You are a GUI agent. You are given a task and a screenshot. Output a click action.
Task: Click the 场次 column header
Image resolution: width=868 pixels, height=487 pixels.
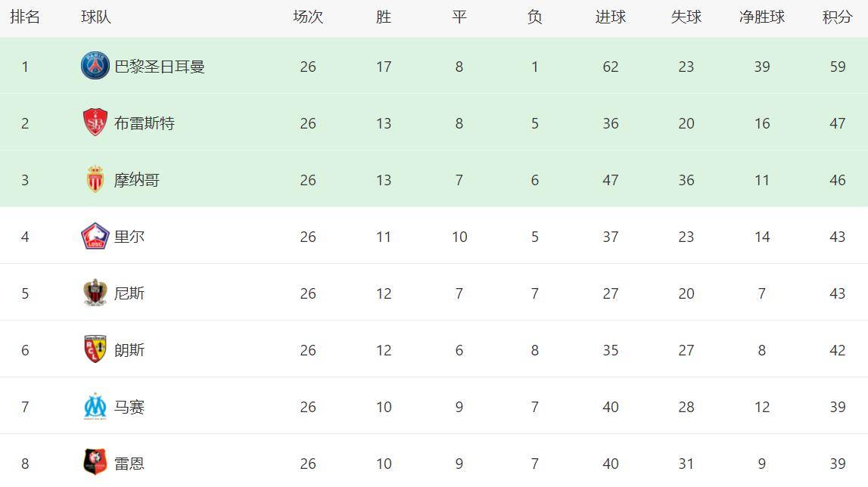point(307,17)
